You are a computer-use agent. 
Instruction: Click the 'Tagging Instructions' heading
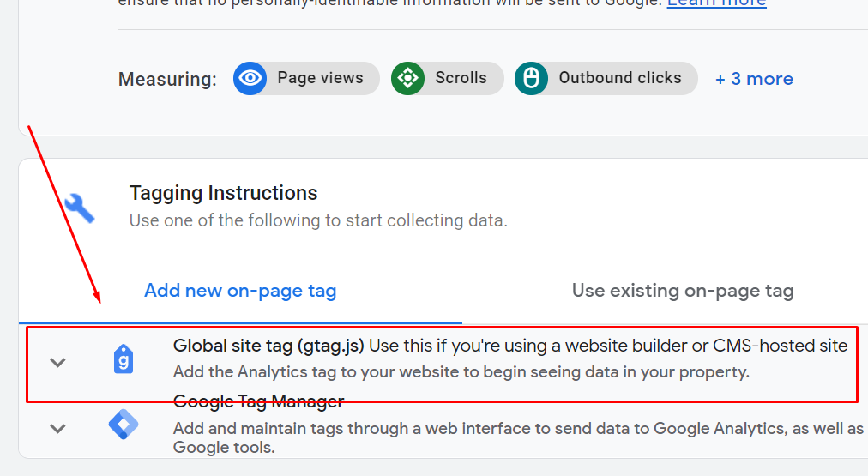(x=223, y=193)
